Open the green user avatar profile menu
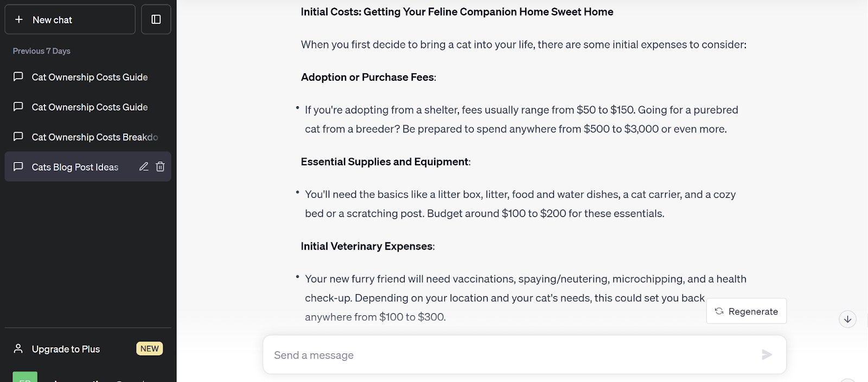The width and height of the screenshot is (868, 382). pos(25,377)
